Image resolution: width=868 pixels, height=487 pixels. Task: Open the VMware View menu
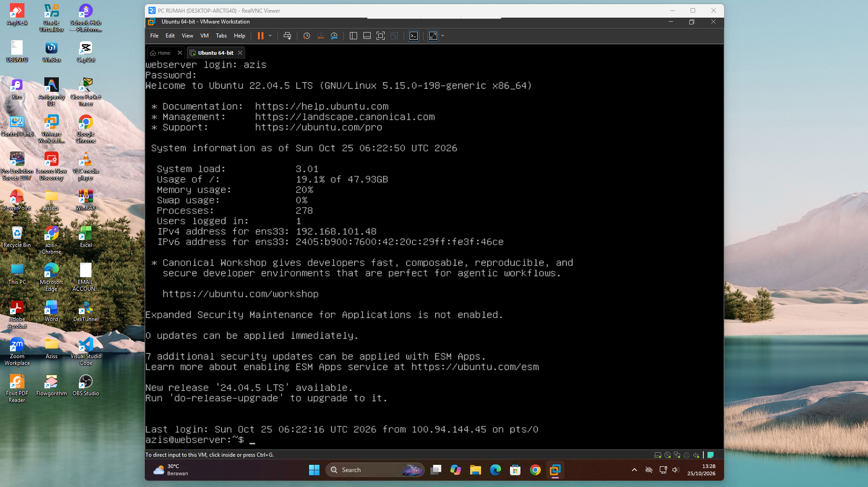pyautogui.click(x=187, y=36)
